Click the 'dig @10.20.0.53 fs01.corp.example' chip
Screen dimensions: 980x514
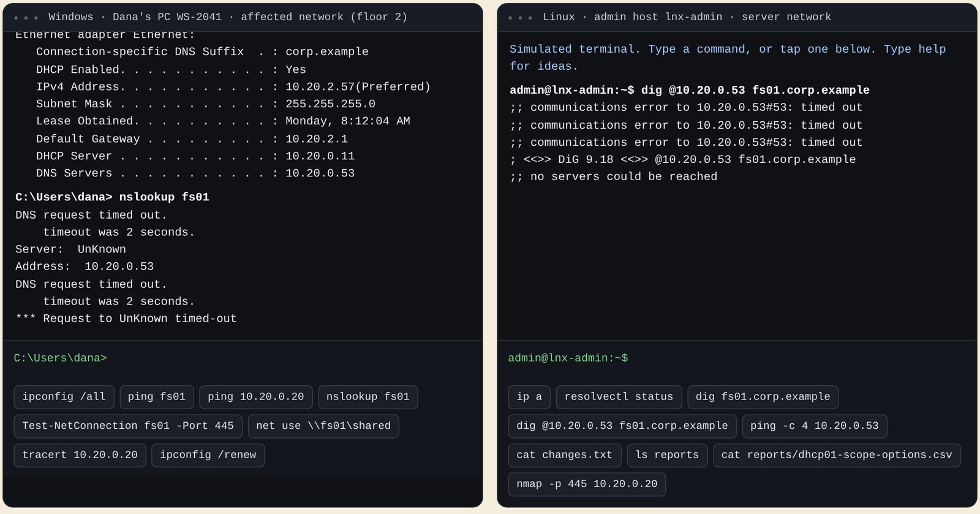click(622, 426)
